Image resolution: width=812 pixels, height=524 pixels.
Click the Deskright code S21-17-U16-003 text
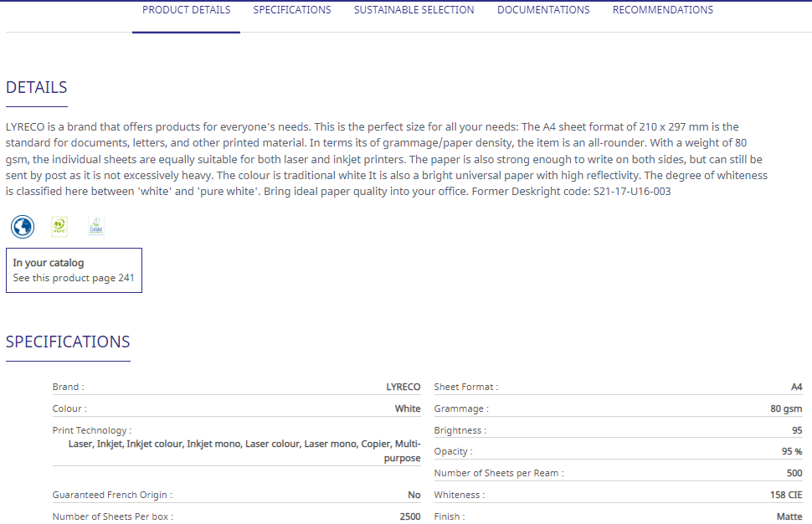632,192
